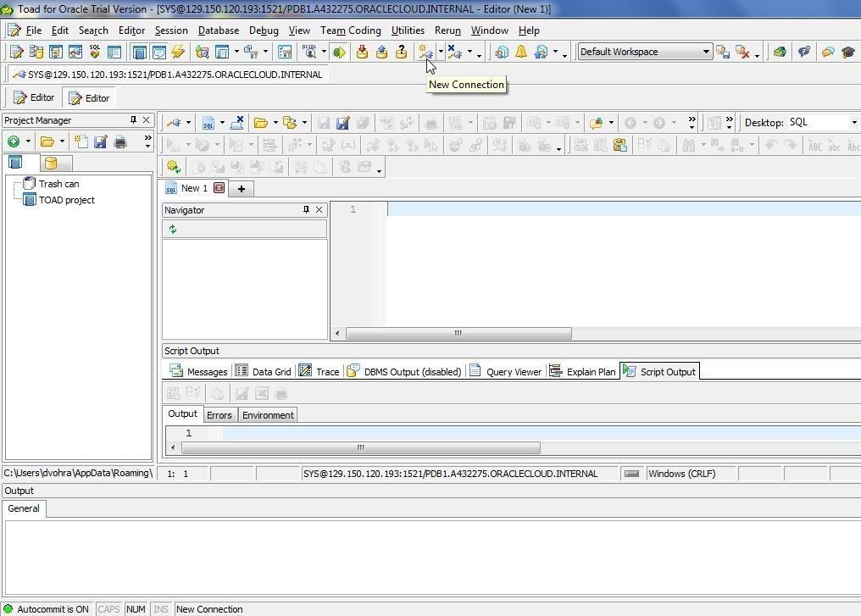Click the paste clipboard icon in Editor toolbar
The width and height of the screenshot is (861, 616).
tap(620, 145)
